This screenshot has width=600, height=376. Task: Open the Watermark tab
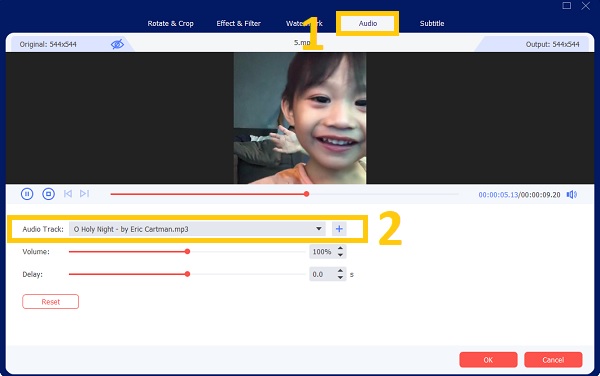coord(304,23)
